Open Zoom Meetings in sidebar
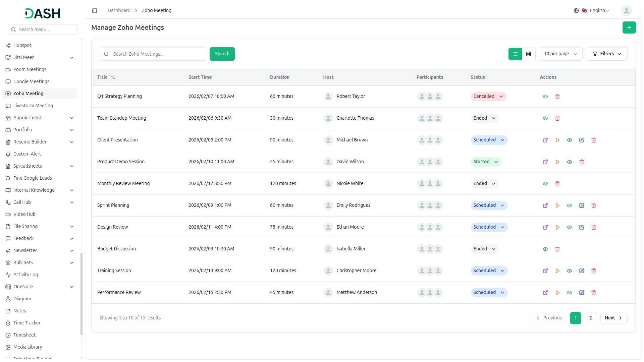The image size is (644, 362). point(30,69)
